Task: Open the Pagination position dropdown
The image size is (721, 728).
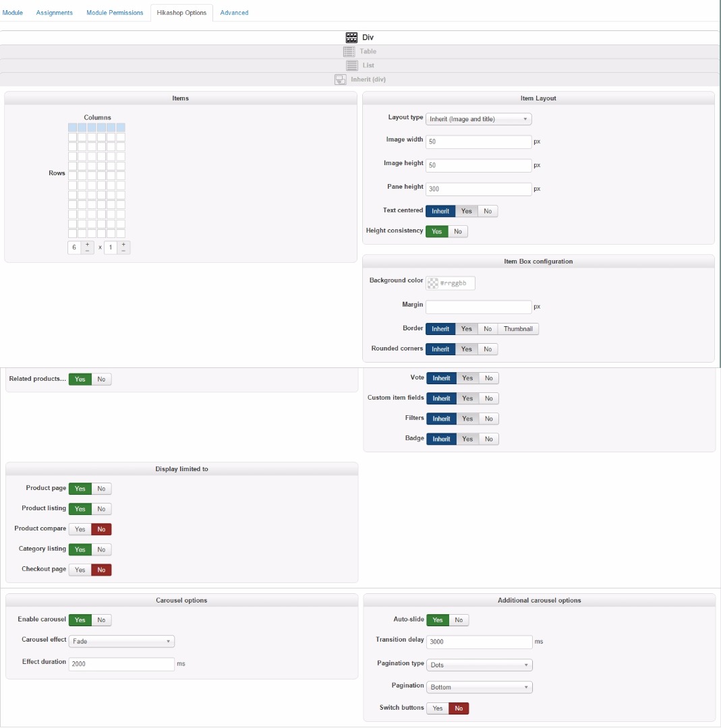Action: (x=479, y=687)
